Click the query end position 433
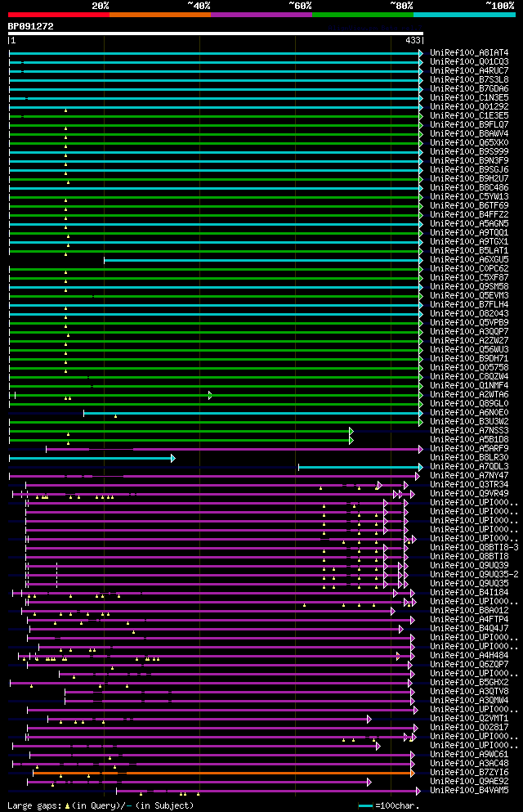Screen dimensions: 523x812 pos(413,40)
